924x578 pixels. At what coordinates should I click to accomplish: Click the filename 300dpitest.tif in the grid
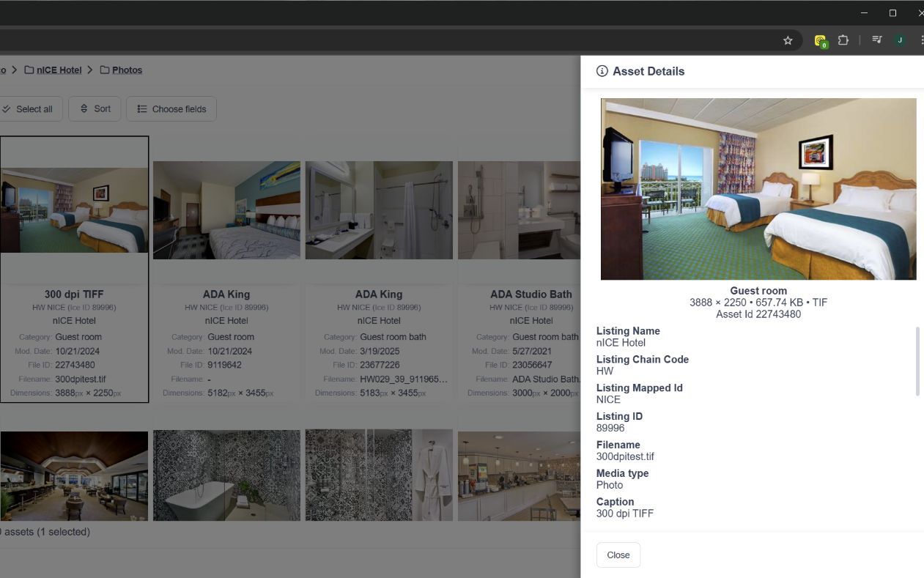pos(81,379)
